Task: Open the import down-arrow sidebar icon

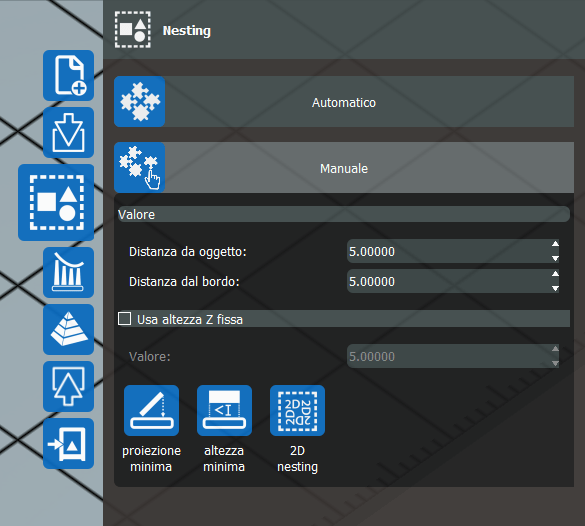Action: click(68, 132)
